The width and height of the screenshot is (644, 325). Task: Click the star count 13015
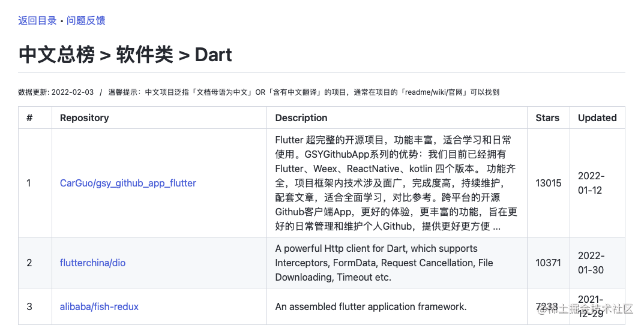[549, 183]
